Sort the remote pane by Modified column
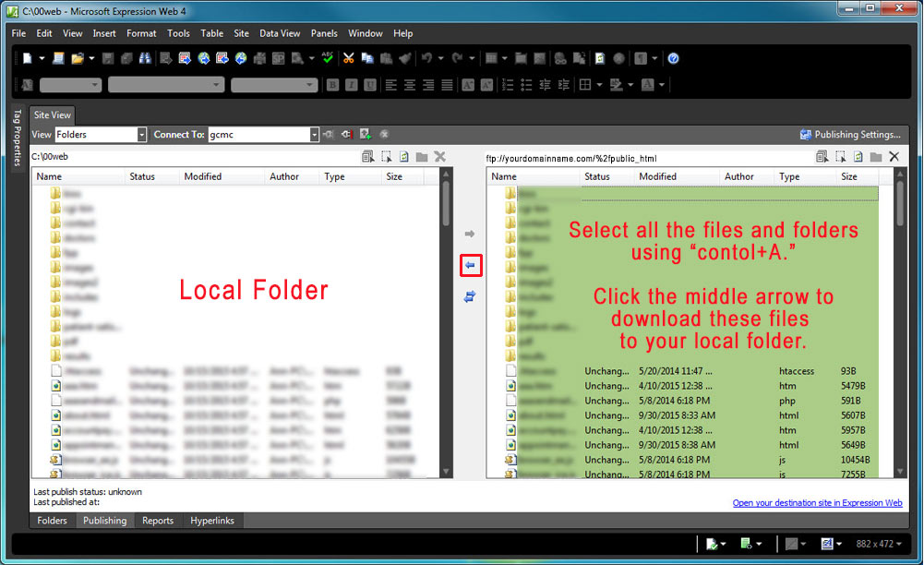Viewport: 924px width, 565px height. [x=677, y=176]
